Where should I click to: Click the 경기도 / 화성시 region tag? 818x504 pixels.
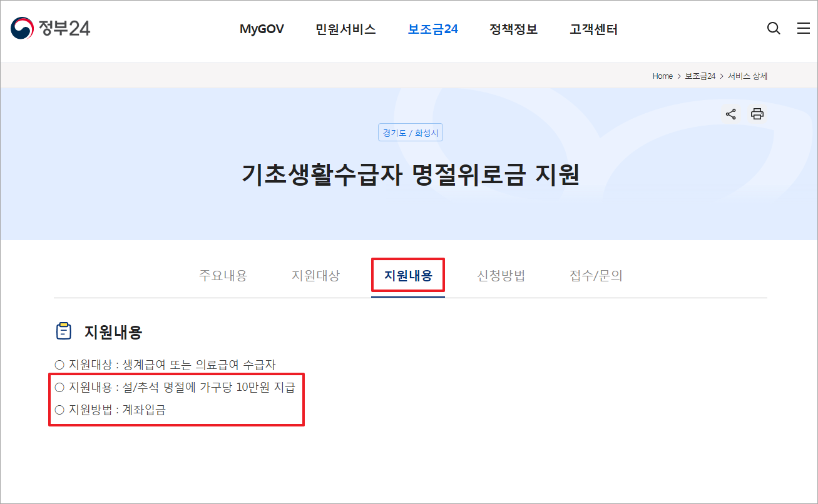410,132
